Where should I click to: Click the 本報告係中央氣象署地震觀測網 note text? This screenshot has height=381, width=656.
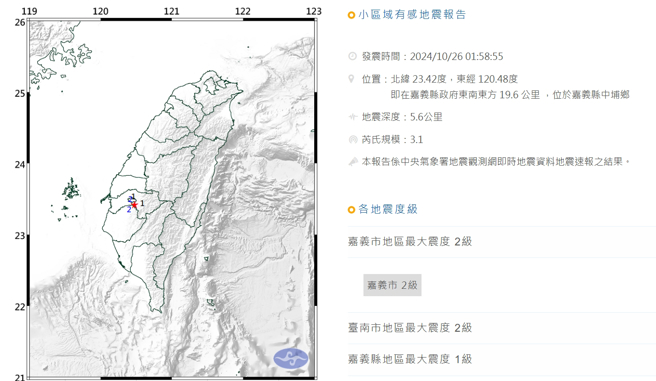coord(496,161)
